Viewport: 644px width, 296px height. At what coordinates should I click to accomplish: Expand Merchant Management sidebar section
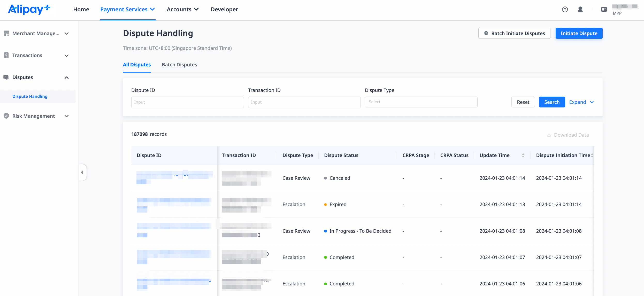(66, 34)
